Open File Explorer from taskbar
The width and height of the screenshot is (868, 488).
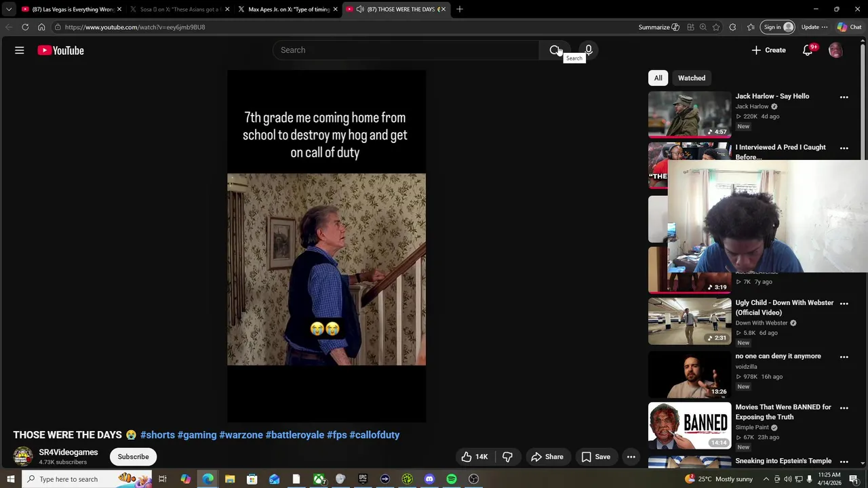tap(230, 479)
